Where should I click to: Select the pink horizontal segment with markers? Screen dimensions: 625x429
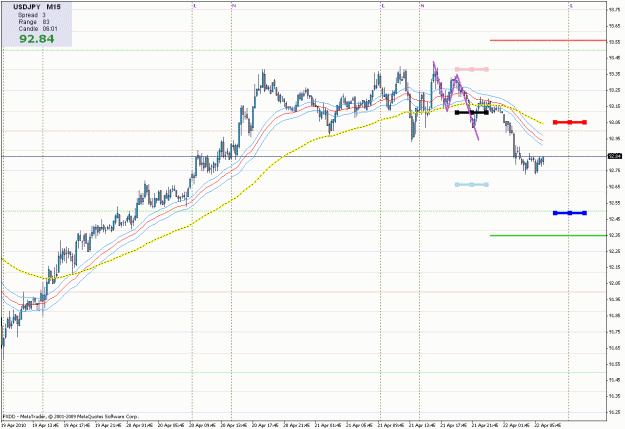[x=472, y=69]
